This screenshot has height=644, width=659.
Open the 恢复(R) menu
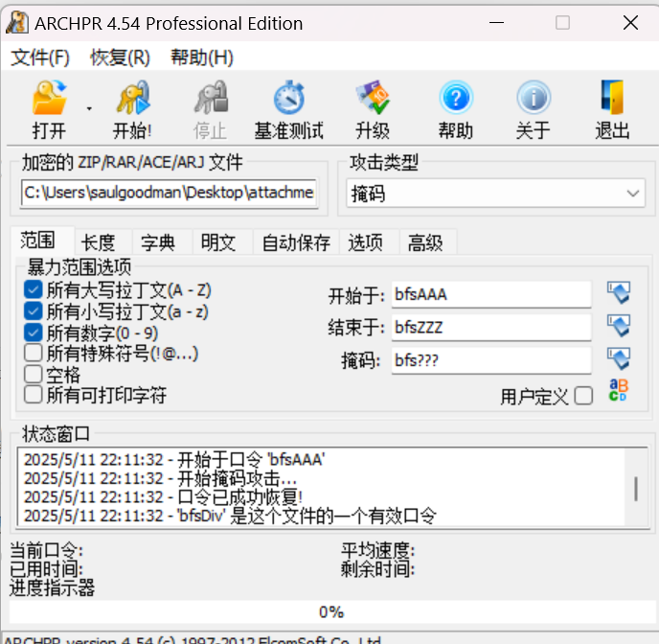pos(120,57)
